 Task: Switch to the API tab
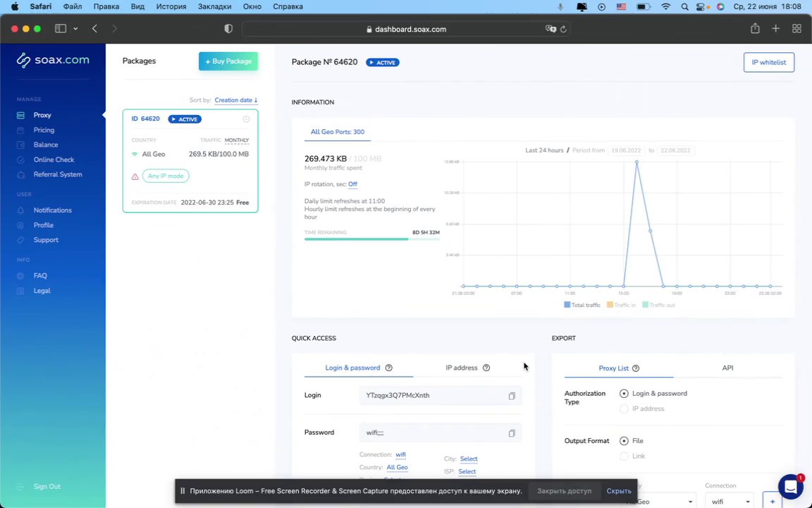727,368
